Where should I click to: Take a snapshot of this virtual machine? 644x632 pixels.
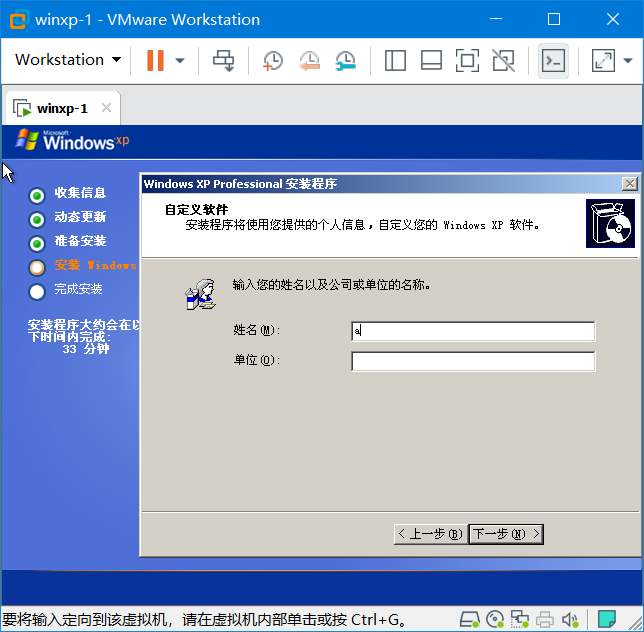click(x=272, y=61)
